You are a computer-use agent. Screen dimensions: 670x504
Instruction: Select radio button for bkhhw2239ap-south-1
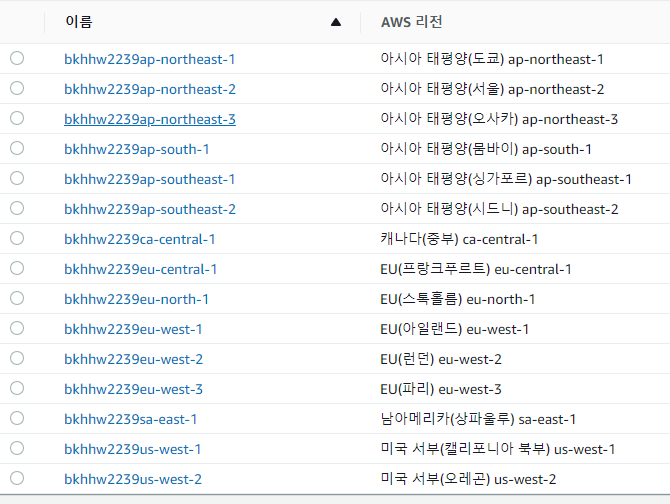[17, 148]
